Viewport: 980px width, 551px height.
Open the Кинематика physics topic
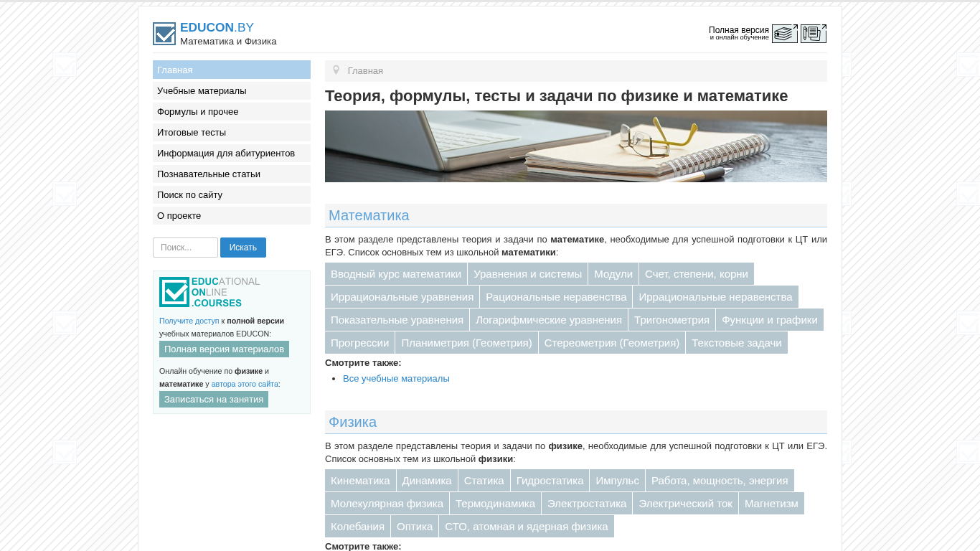pos(360,481)
